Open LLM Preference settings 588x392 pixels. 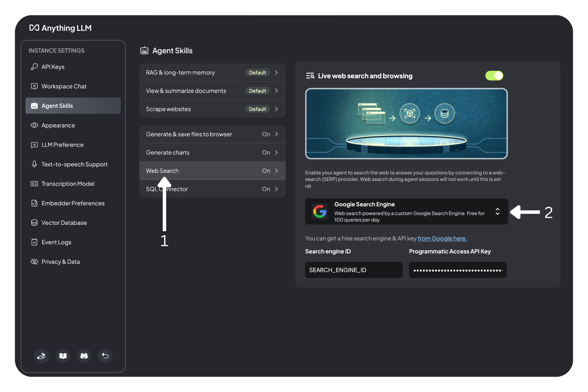tap(73, 145)
